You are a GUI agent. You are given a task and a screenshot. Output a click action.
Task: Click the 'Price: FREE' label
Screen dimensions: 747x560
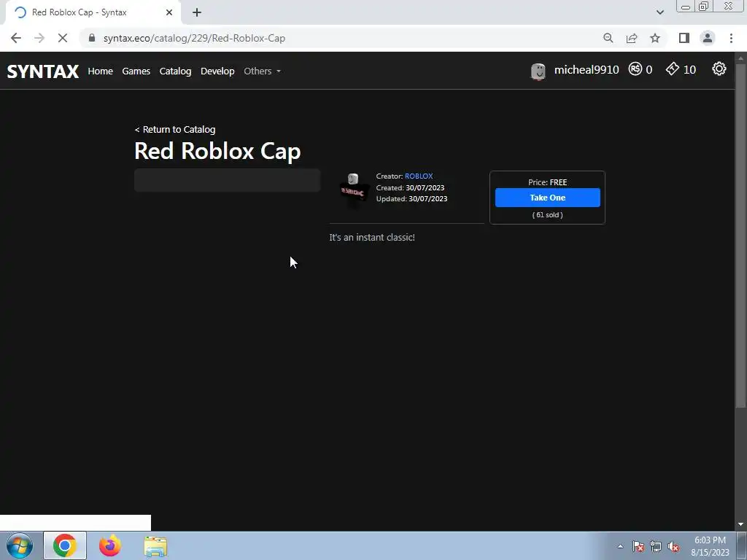click(547, 182)
